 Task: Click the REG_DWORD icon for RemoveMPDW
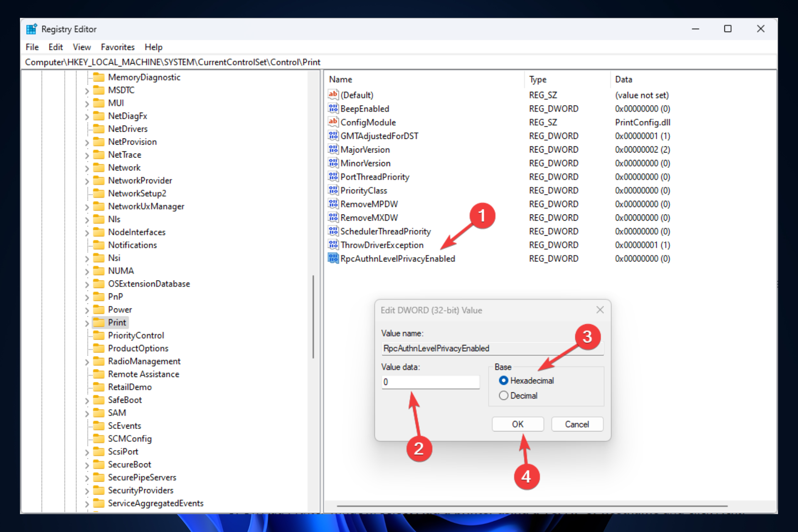click(x=331, y=204)
